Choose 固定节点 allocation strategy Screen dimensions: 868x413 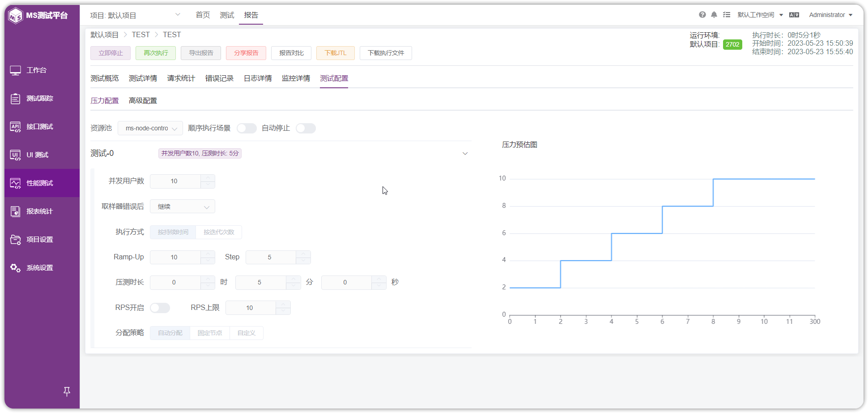point(210,333)
